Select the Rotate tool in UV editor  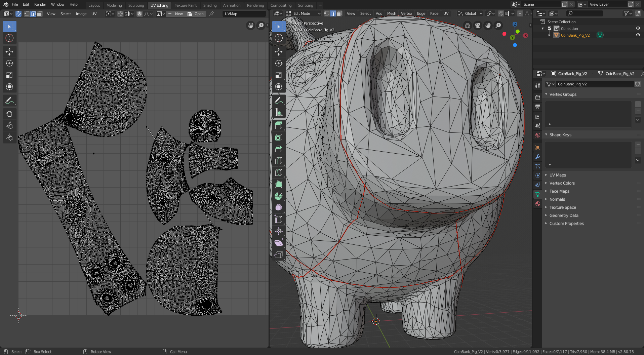(9, 63)
